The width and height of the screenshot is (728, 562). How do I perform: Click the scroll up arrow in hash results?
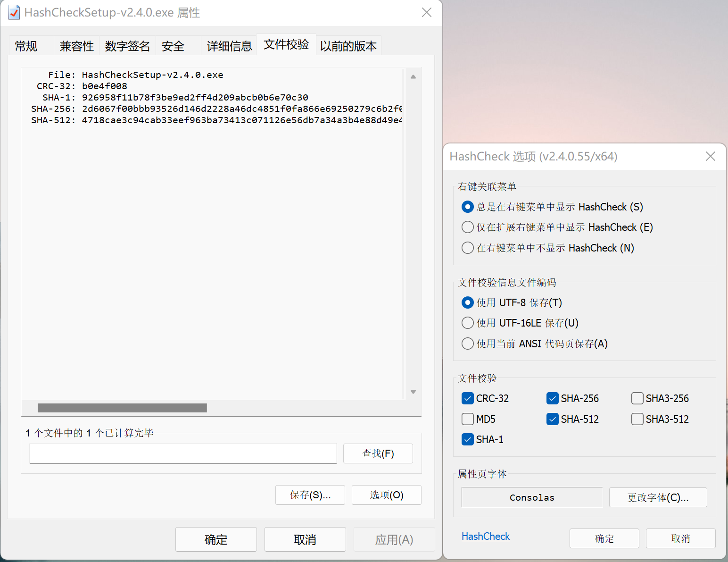(x=413, y=77)
